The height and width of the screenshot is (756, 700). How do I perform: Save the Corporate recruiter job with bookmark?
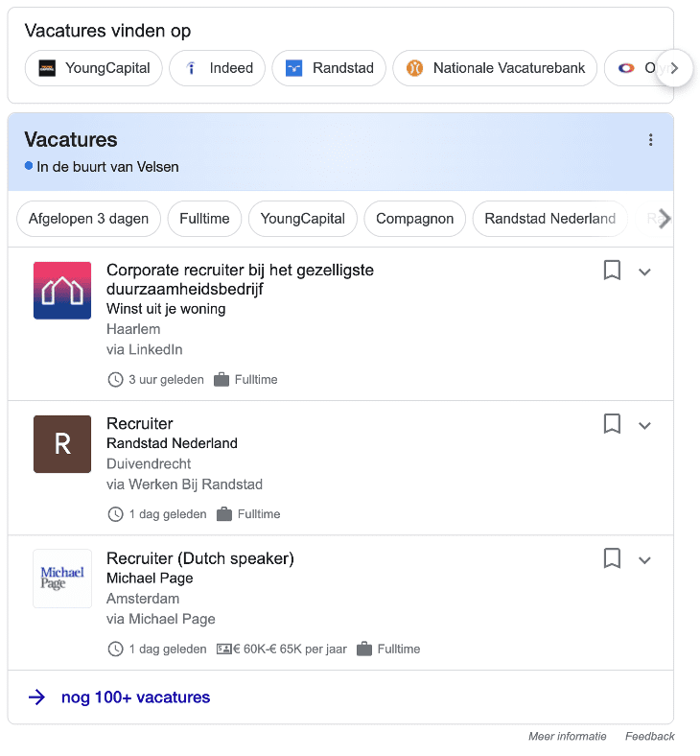[x=612, y=270]
